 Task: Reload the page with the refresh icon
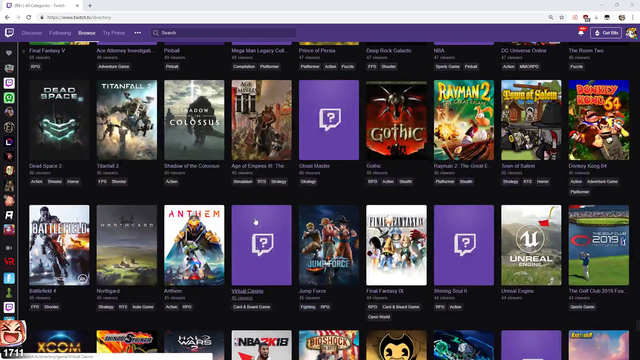point(29,18)
